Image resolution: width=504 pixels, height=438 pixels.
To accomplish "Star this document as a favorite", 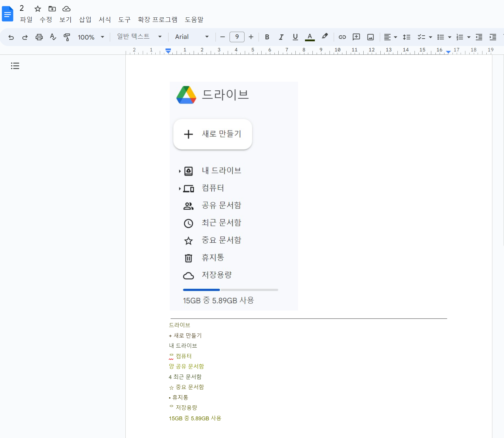I will click(37, 9).
